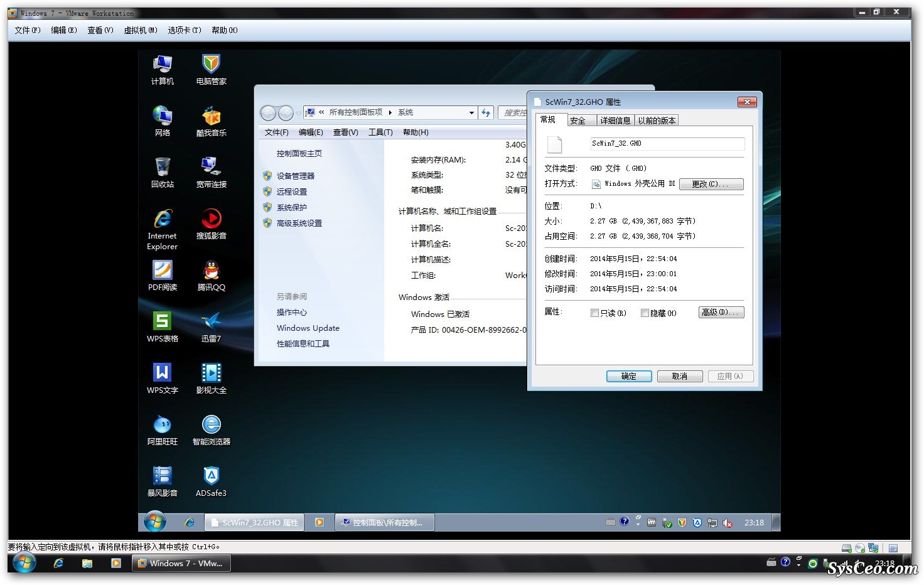Image resolution: width=924 pixels, height=585 pixels.
Task: Toggle the 只读(R) checkbox
Action: pyautogui.click(x=594, y=313)
